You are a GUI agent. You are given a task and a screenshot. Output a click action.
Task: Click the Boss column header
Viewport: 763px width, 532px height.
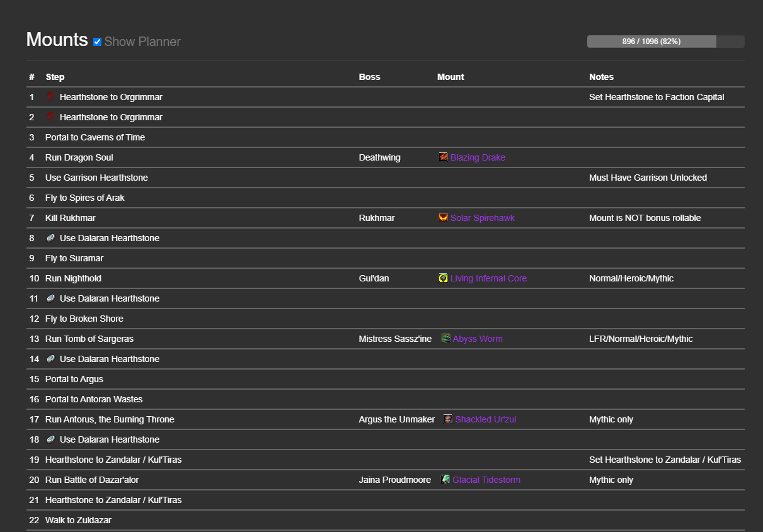370,77
